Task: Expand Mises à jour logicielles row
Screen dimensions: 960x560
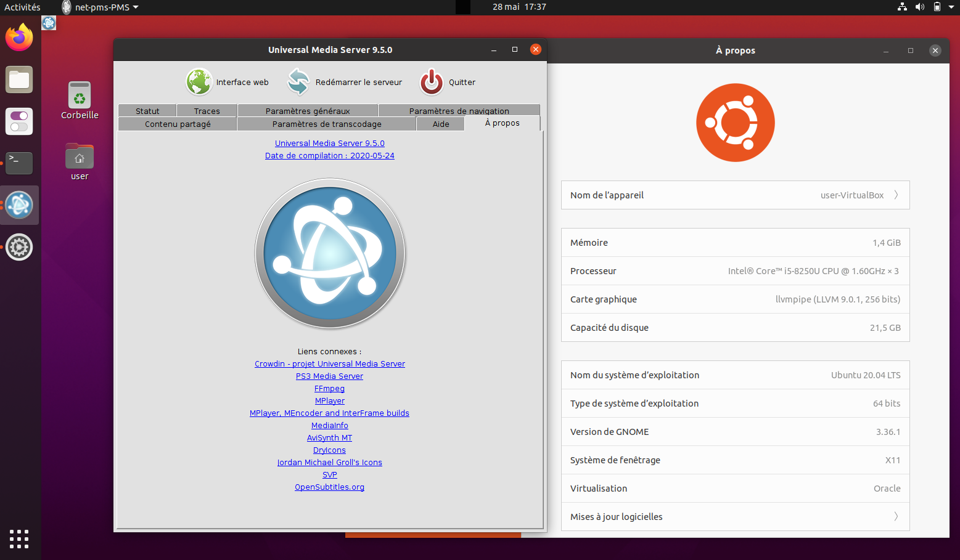Action: [735, 517]
